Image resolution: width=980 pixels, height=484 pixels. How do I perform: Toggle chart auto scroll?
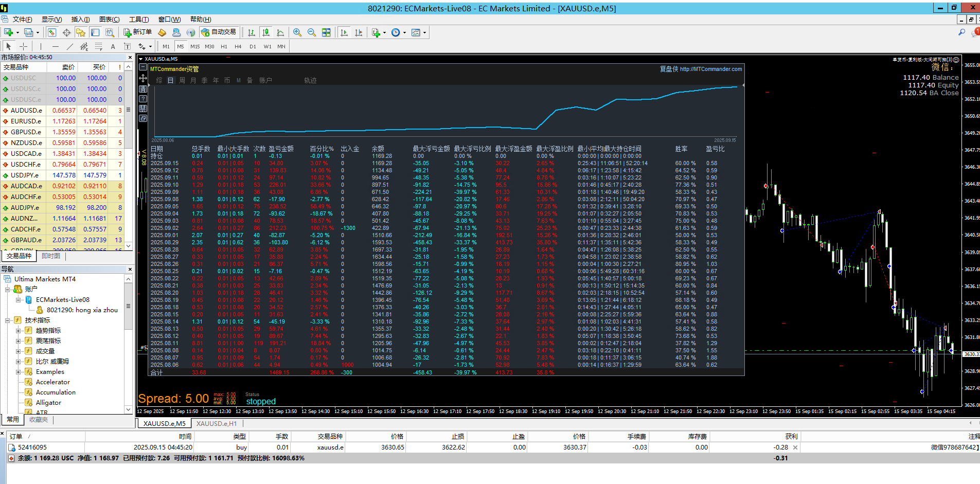(x=344, y=32)
